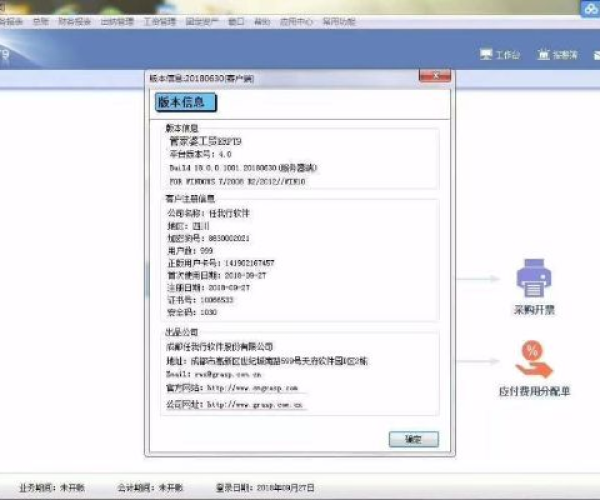Click the FOR WINDOWS compatibility line
Image resolution: width=600 pixels, height=500 pixels.
(237, 181)
